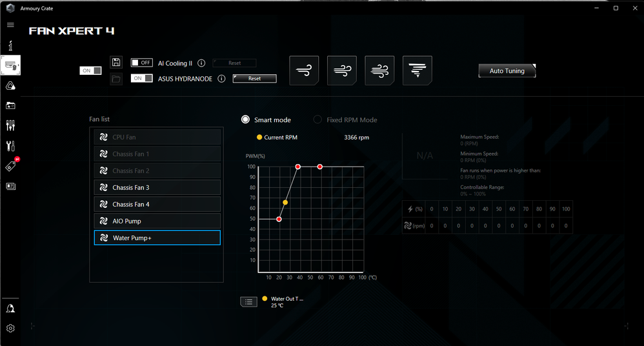Select the Standard fan preset icon
This screenshot has width=644, height=346.
tap(342, 70)
